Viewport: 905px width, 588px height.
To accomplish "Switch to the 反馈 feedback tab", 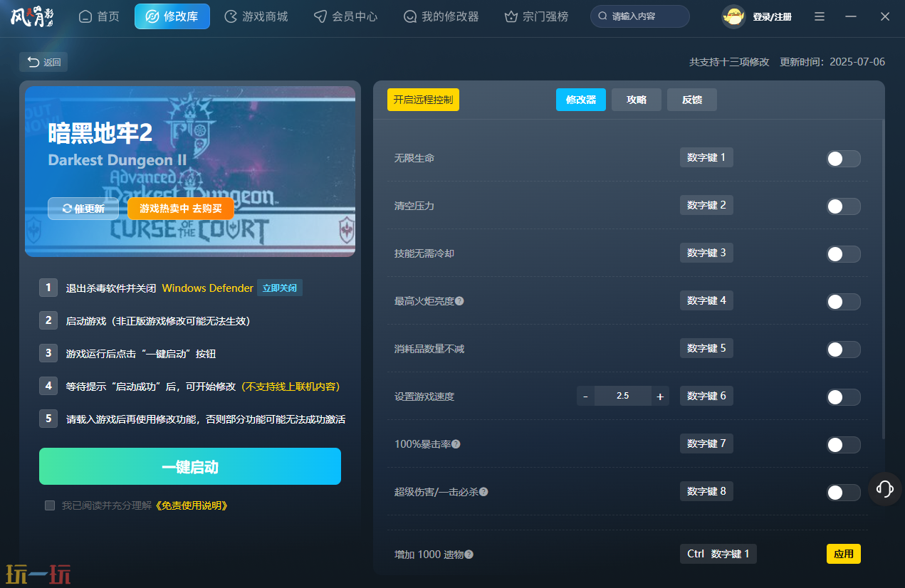I will point(692,100).
